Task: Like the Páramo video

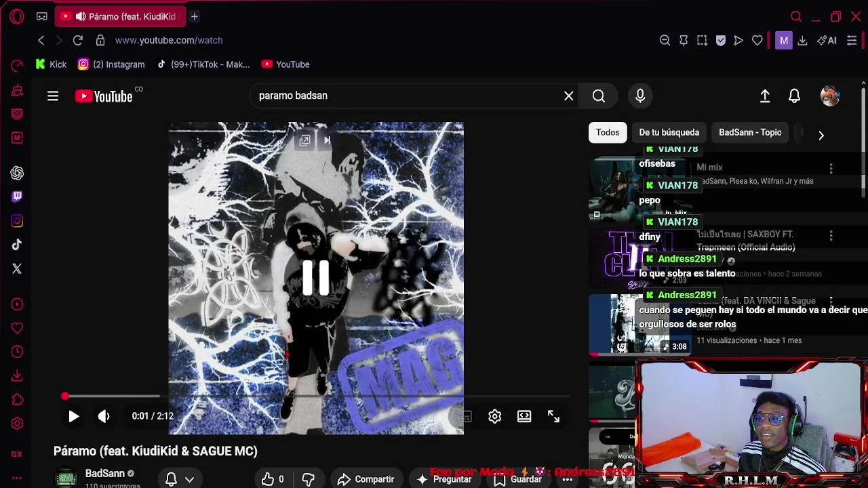Action: click(273, 479)
